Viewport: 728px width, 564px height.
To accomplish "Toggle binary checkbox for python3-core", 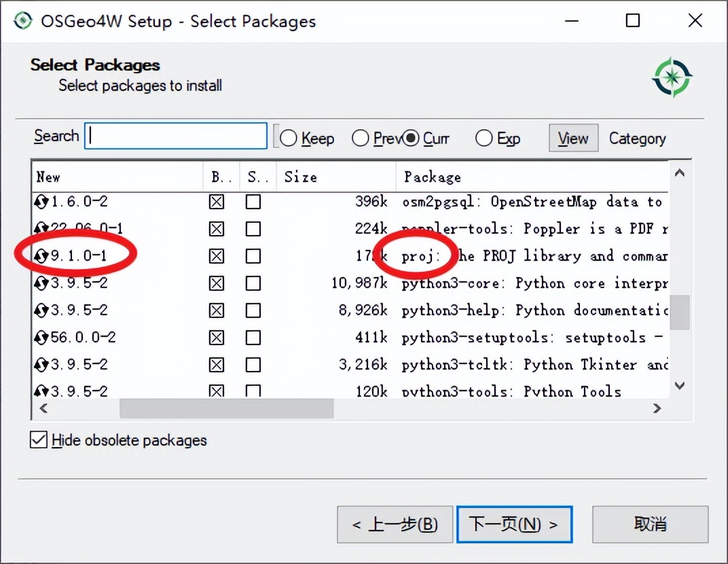I will pos(217,283).
